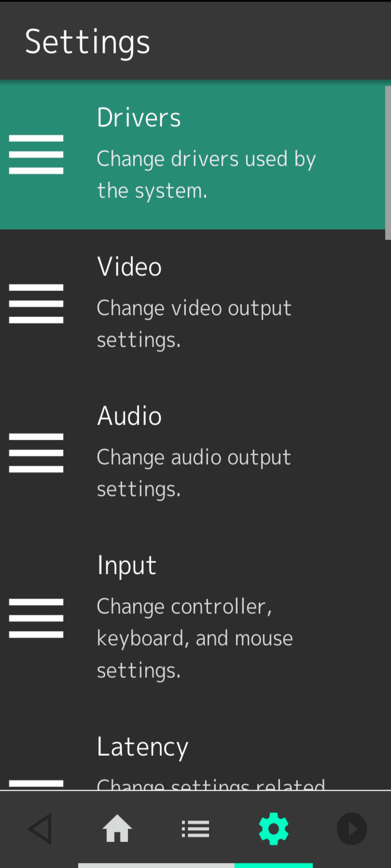
Task: Tap the hamburger icon beside Drivers
Action: [36, 154]
